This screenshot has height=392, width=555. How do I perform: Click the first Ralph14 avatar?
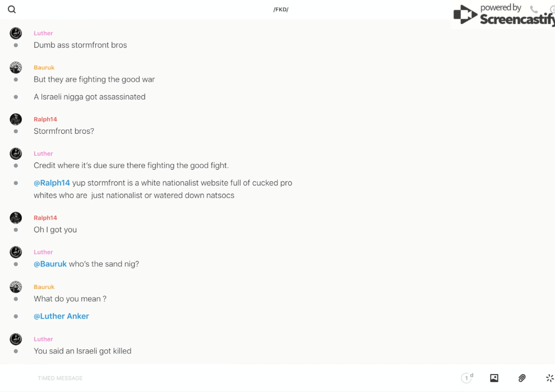coord(16,119)
